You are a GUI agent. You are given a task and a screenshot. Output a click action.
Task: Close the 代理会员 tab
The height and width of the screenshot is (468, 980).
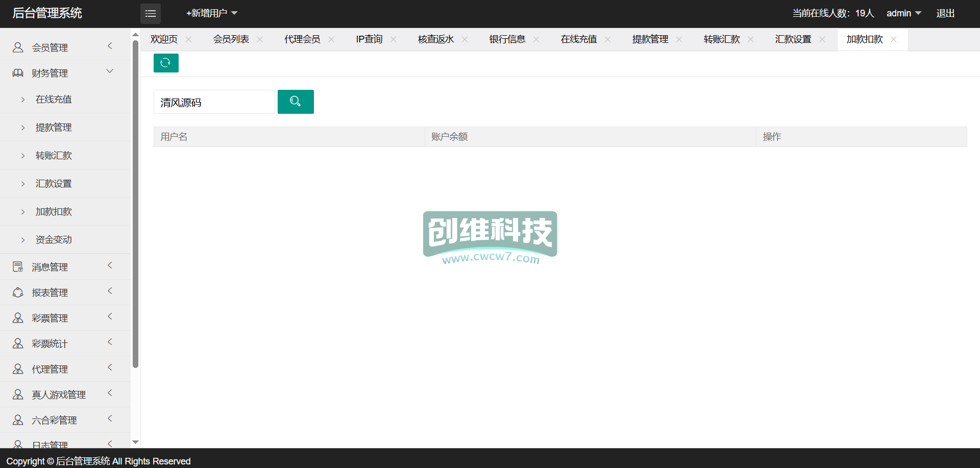[x=331, y=39]
